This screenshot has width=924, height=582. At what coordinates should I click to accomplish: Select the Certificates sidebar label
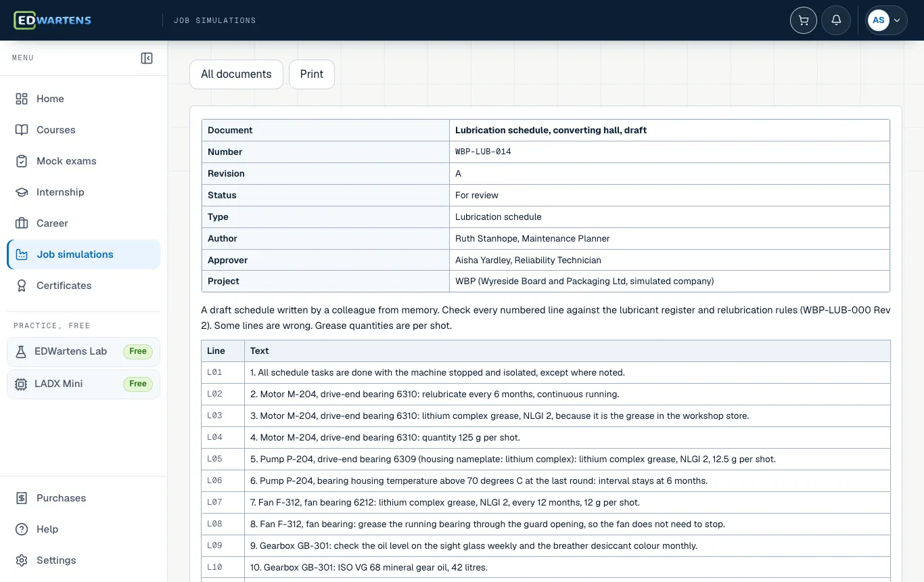pyautogui.click(x=64, y=286)
